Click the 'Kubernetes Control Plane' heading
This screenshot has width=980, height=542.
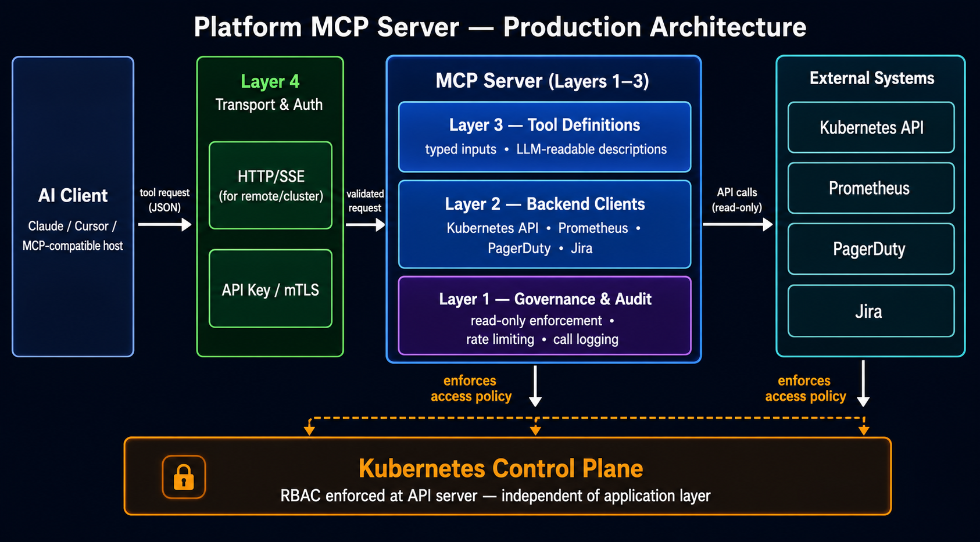click(500, 468)
